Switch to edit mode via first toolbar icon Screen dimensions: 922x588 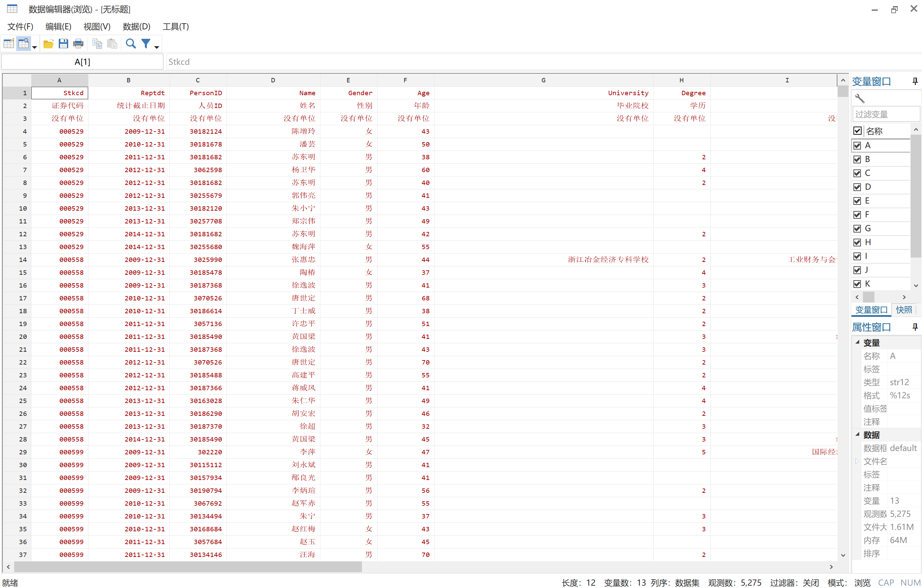point(8,43)
